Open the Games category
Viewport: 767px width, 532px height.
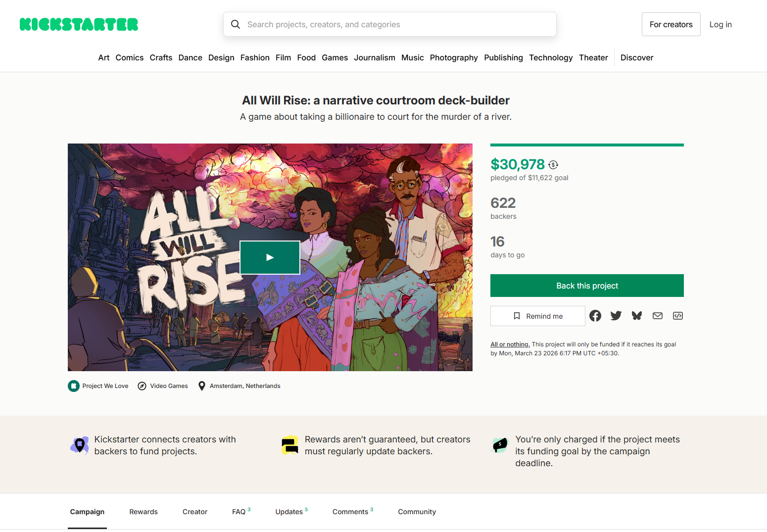point(335,57)
